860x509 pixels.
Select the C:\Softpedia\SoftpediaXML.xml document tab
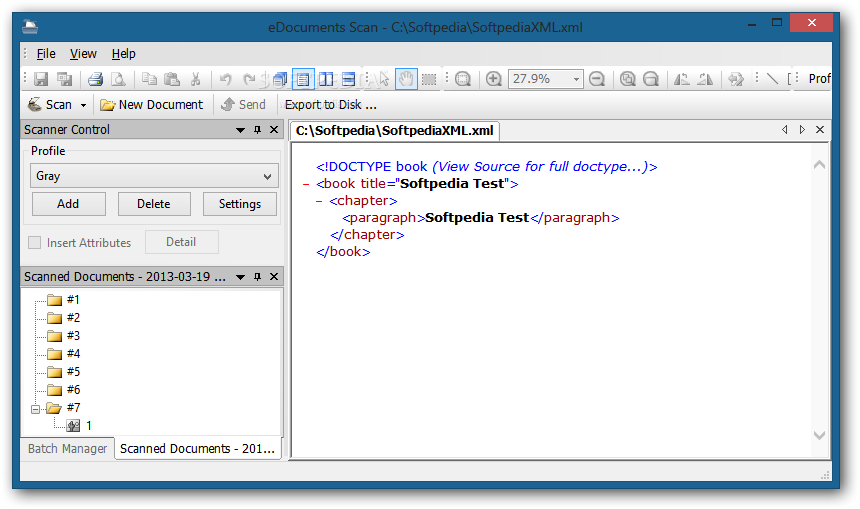pos(394,131)
